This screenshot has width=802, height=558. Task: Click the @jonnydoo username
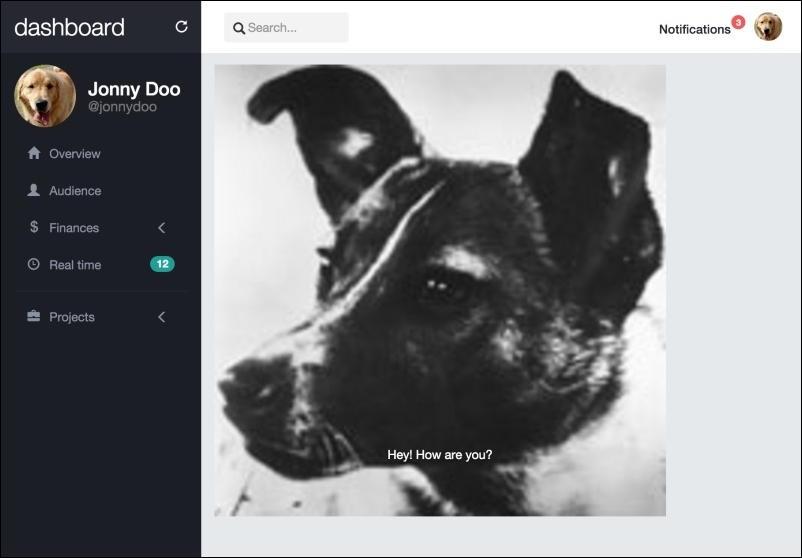pos(122,106)
